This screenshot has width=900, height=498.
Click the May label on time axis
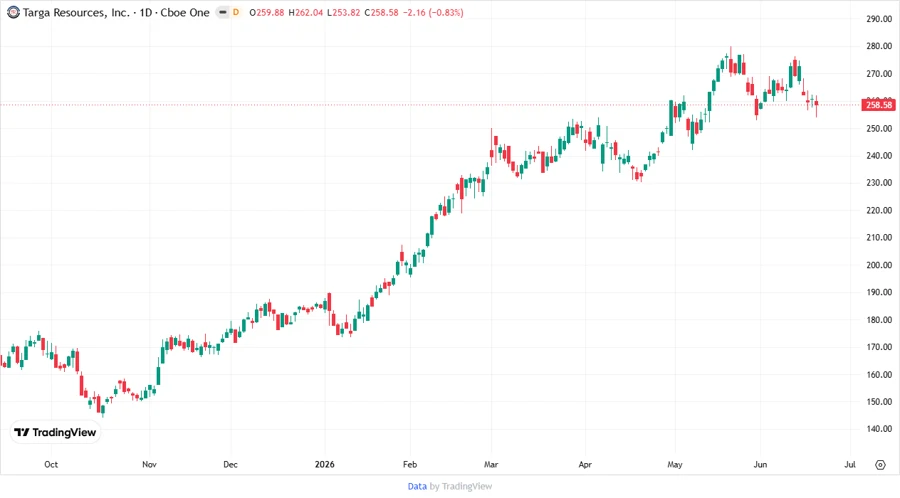coord(674,464)
